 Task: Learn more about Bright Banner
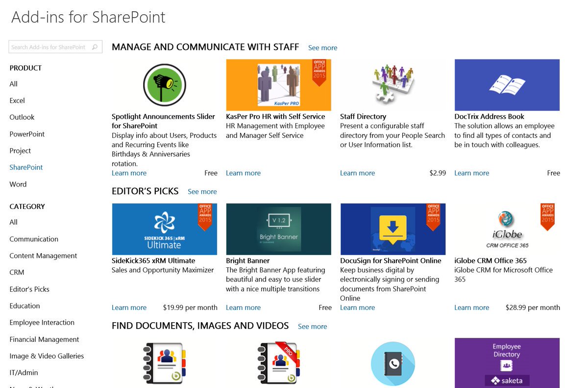(x=243, y=308)
